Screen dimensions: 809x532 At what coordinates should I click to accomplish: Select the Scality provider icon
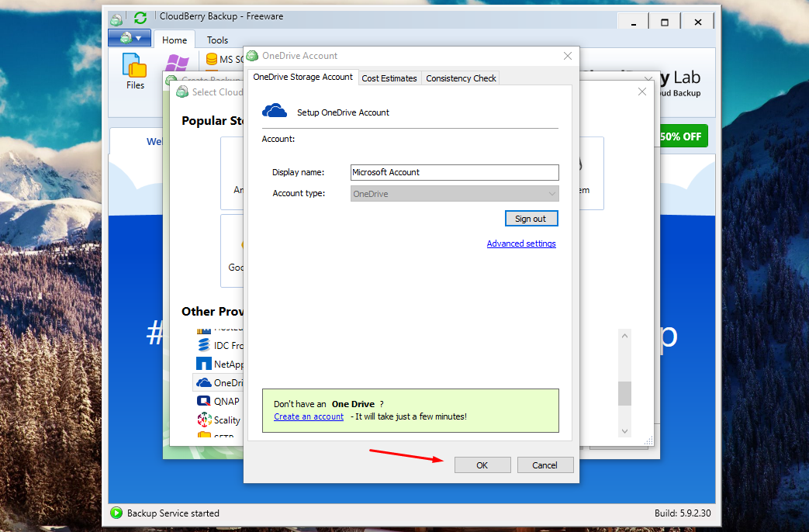point(204,420)
